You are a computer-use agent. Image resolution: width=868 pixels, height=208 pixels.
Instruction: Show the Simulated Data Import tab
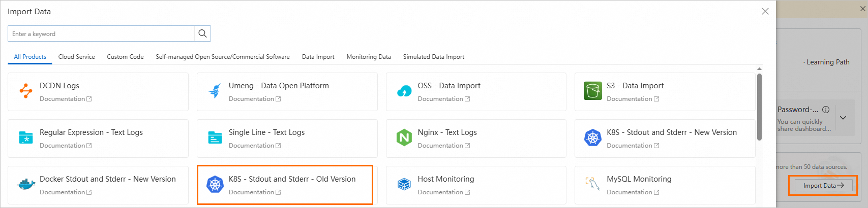[x=434, y=57]
